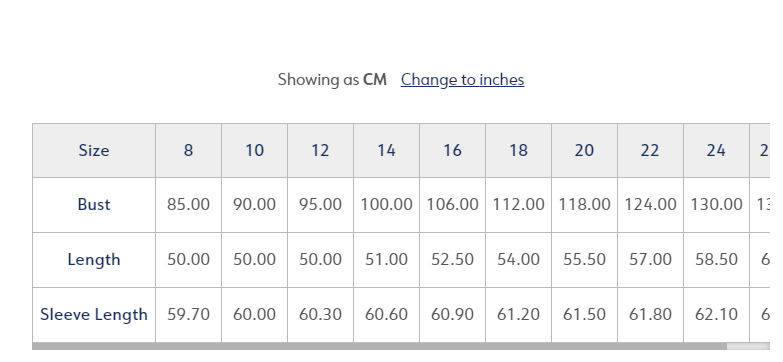Click the size 20 column header

(x=584, y=150)
